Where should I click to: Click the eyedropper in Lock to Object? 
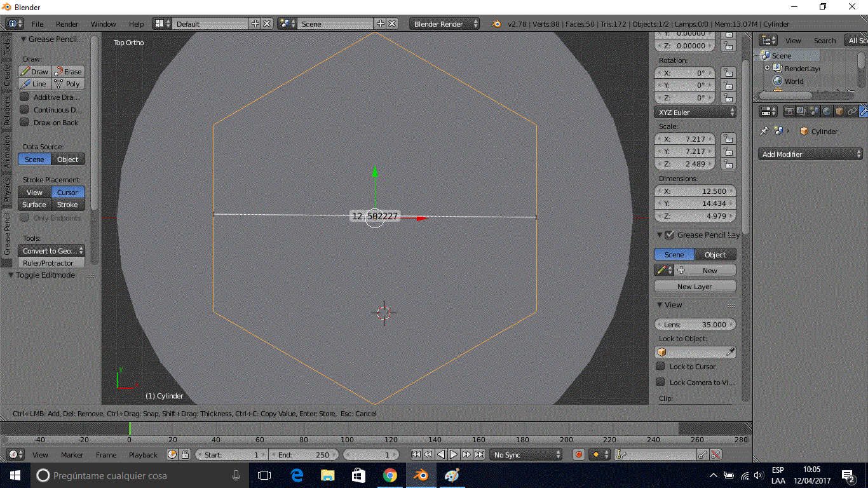point(730,352)
